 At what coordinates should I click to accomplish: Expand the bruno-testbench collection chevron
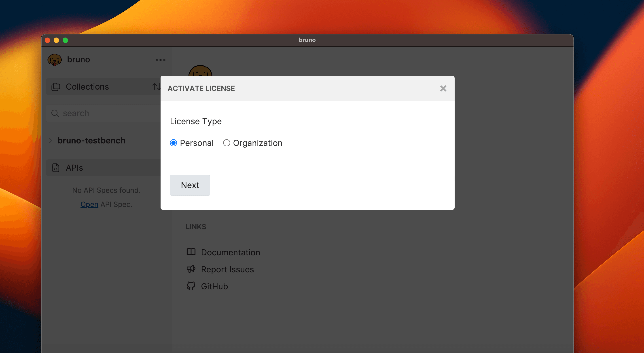(50, 141)
